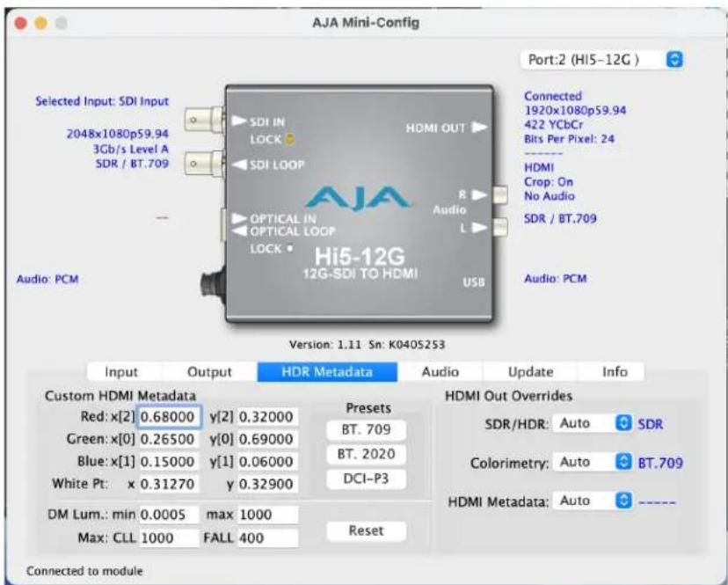Click the '3Gb/s Level A' text

tap(131, 150)
